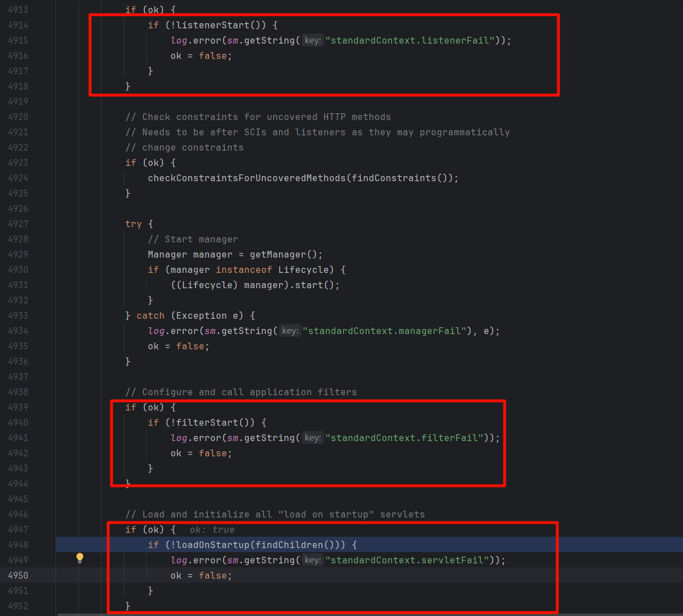Click the key: hint before servletFail string
683x616 pixels.
point(313,560)
